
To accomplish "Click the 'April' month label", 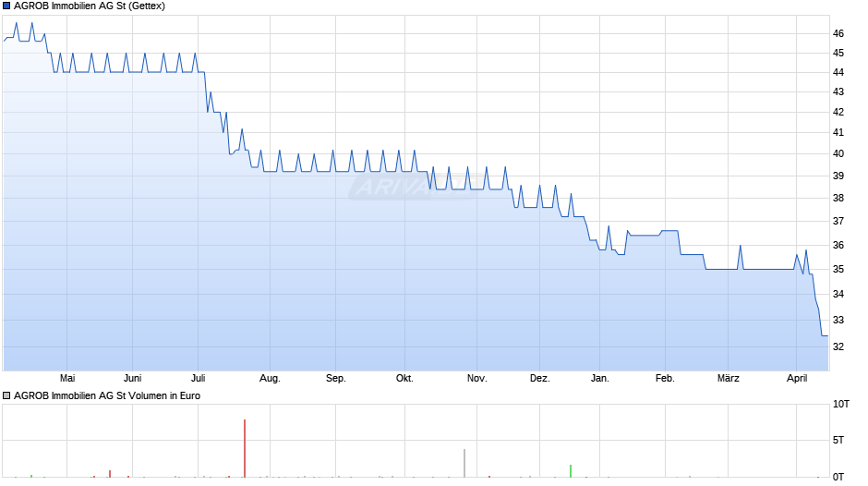I will click(x=797, y=378).
